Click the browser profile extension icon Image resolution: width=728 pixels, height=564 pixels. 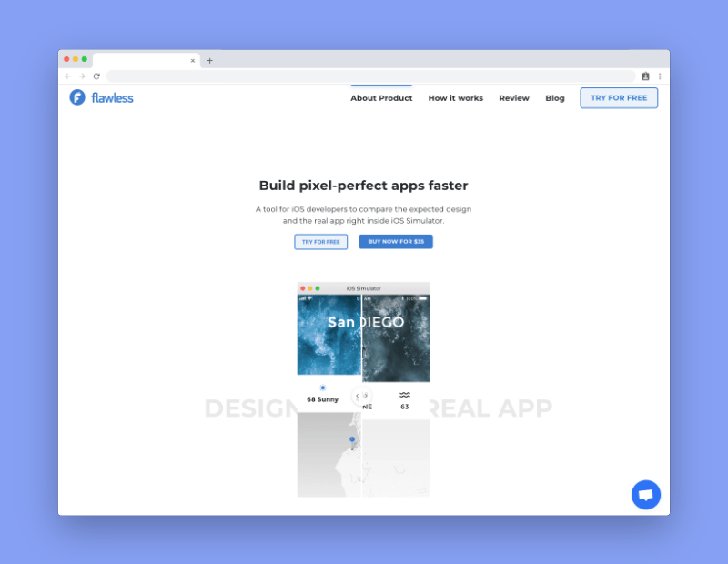pos(645,76)
